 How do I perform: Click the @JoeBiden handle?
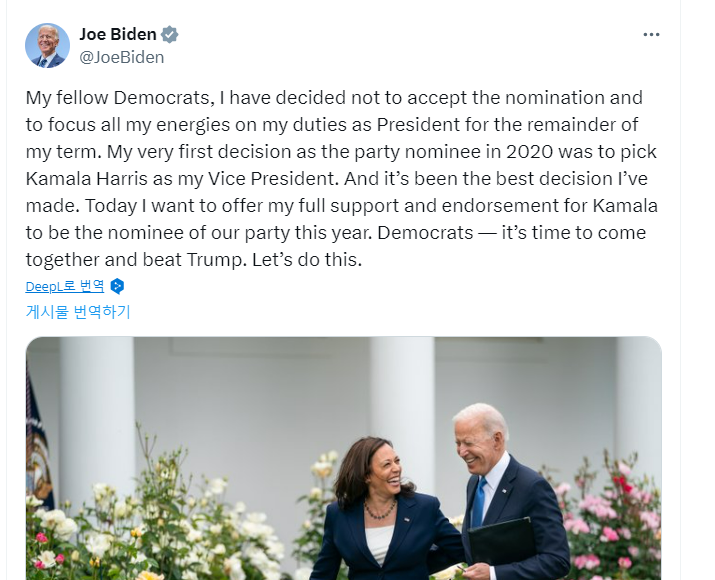(121, 57)
